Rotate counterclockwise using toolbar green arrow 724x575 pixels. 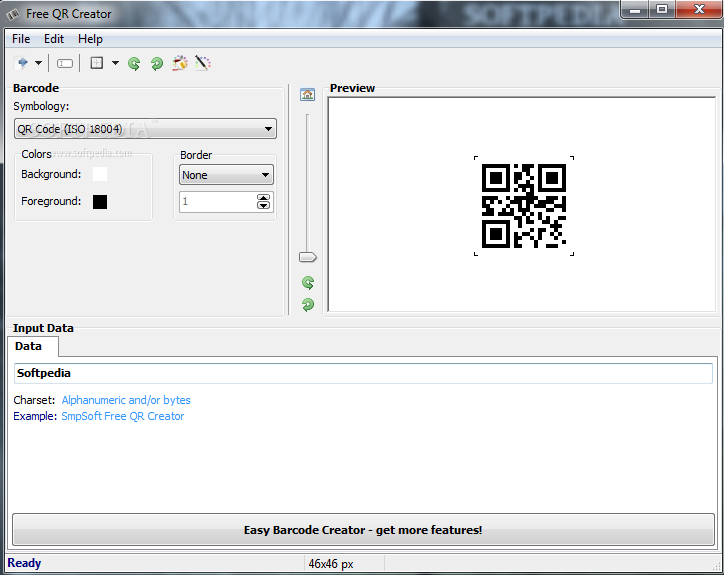pos(134,63)
